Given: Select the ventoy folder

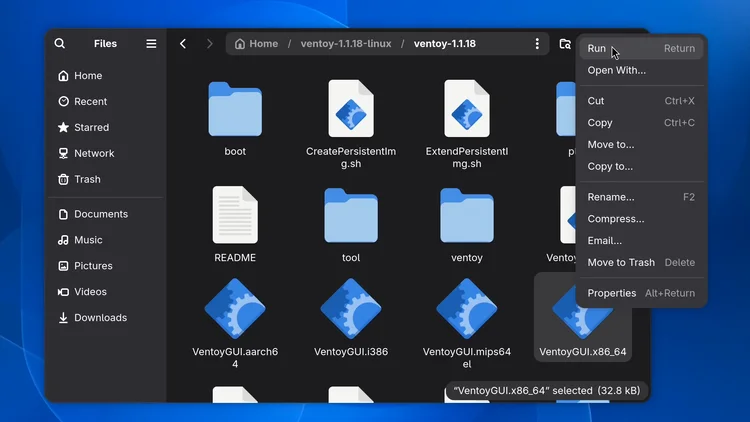Looking at the screenshot, I should pyautogui.click(x=467, y=215).
